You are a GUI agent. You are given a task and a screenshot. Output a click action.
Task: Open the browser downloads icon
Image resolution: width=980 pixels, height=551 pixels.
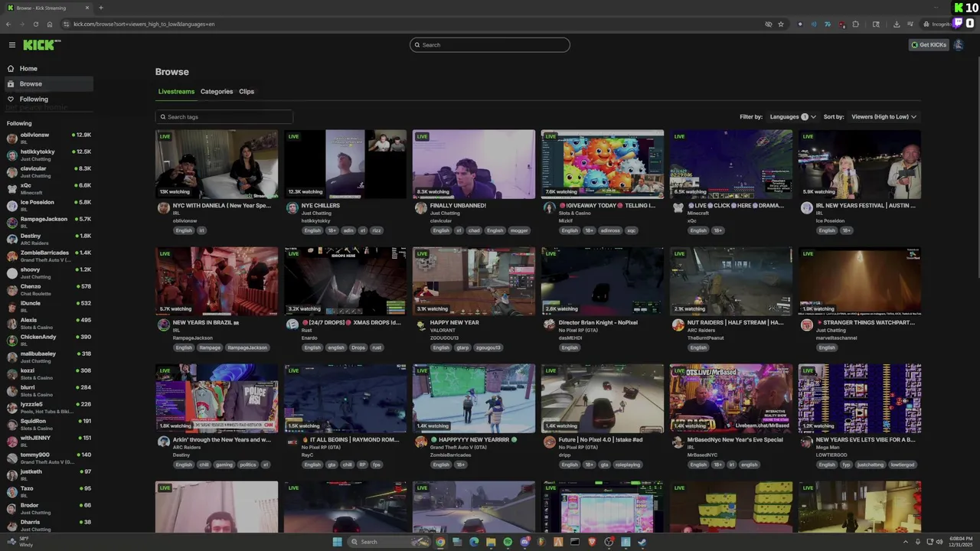click(897, 24)
